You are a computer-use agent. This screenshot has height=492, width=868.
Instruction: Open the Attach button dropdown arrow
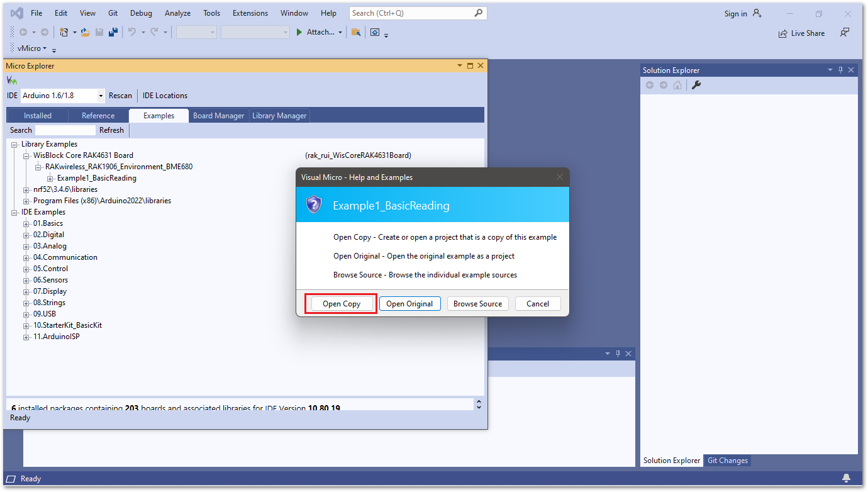click(x=340, y=32)
